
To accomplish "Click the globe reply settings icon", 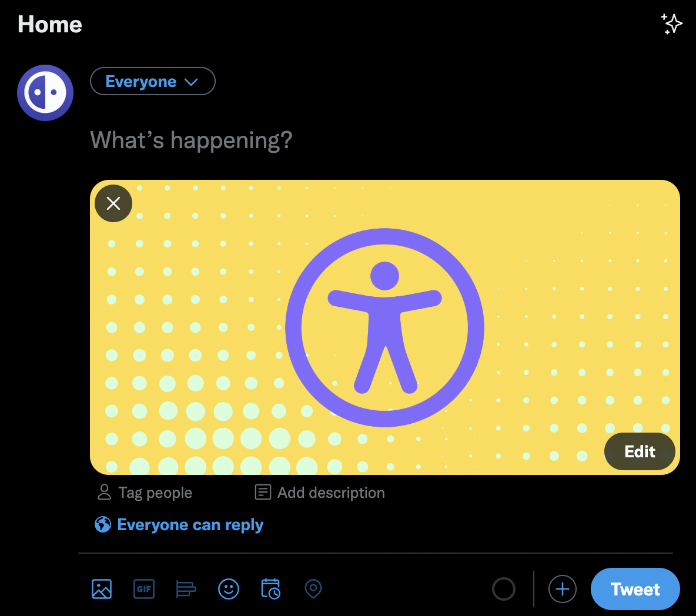I will (102, 524).
